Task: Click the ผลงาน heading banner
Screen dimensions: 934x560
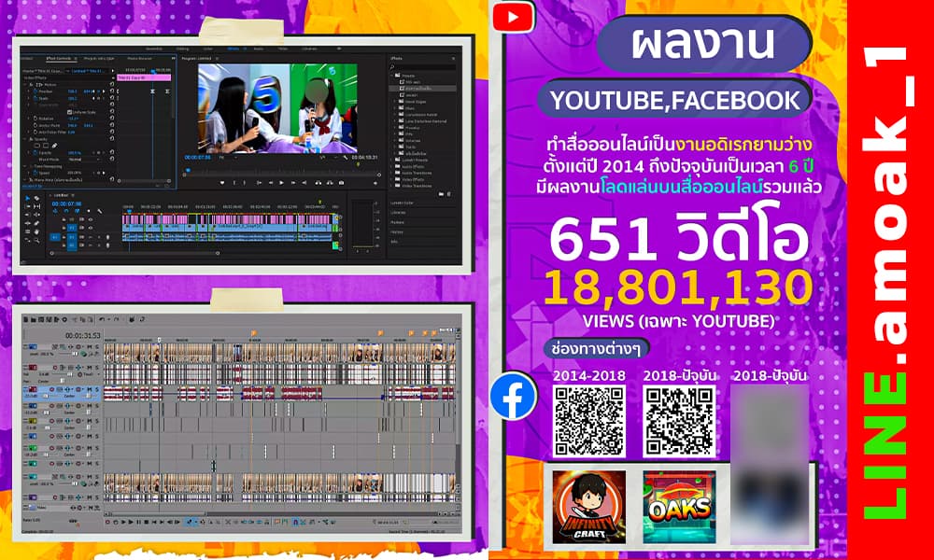Action: tap(704, 44)
